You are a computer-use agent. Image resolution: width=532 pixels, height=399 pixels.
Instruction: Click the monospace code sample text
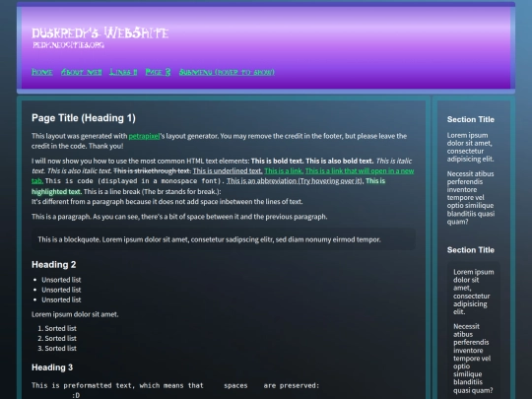pos(135,181)
